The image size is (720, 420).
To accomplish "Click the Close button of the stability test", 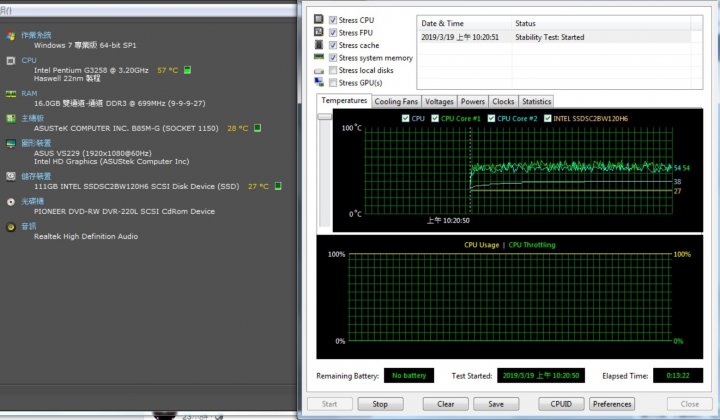I will pos(690,404).
